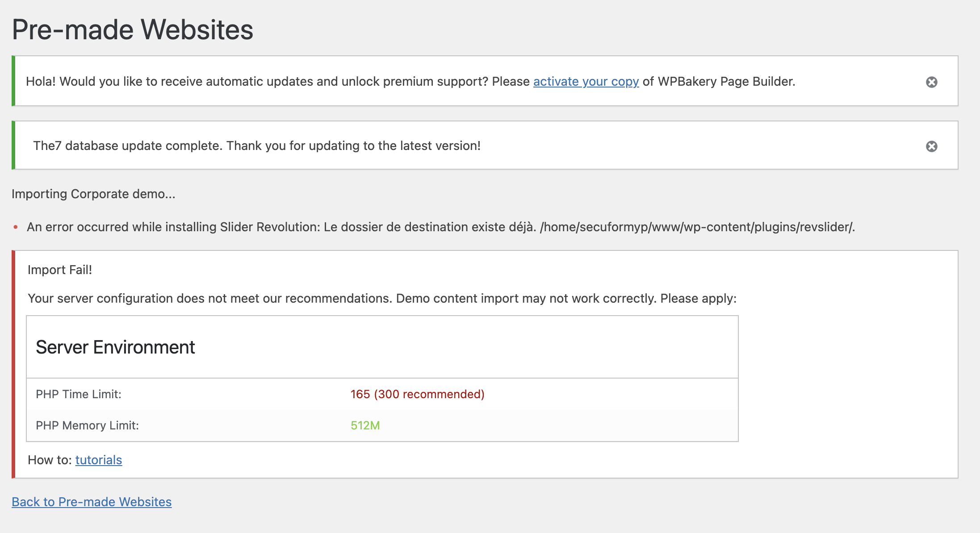Click the Pre-made Websites page heading
The width and height of the screenshot is (980, 533).
tap(132, 30)
